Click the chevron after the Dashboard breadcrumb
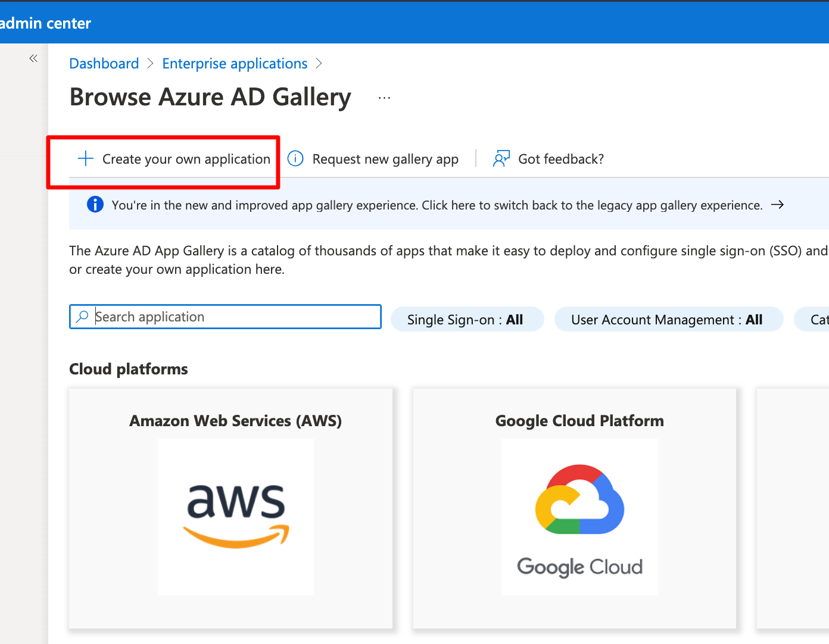The height and width of the screenshot is (644, 829). (150, 64)
